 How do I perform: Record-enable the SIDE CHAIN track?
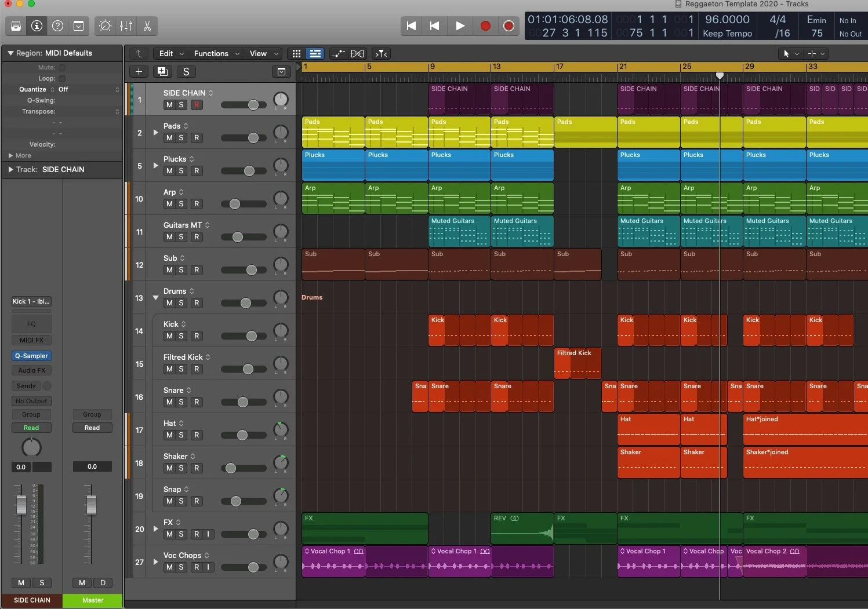pyautogui.click(x=197, y=105)
